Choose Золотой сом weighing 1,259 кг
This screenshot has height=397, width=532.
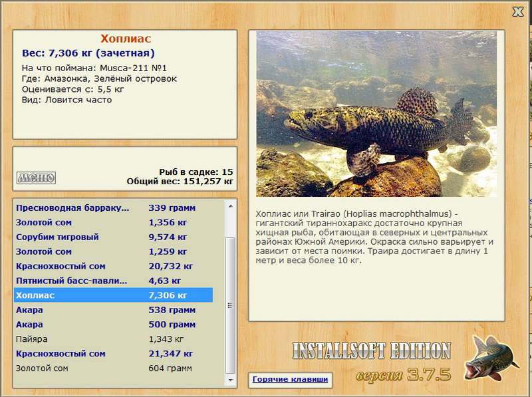[x=113, y=251]
